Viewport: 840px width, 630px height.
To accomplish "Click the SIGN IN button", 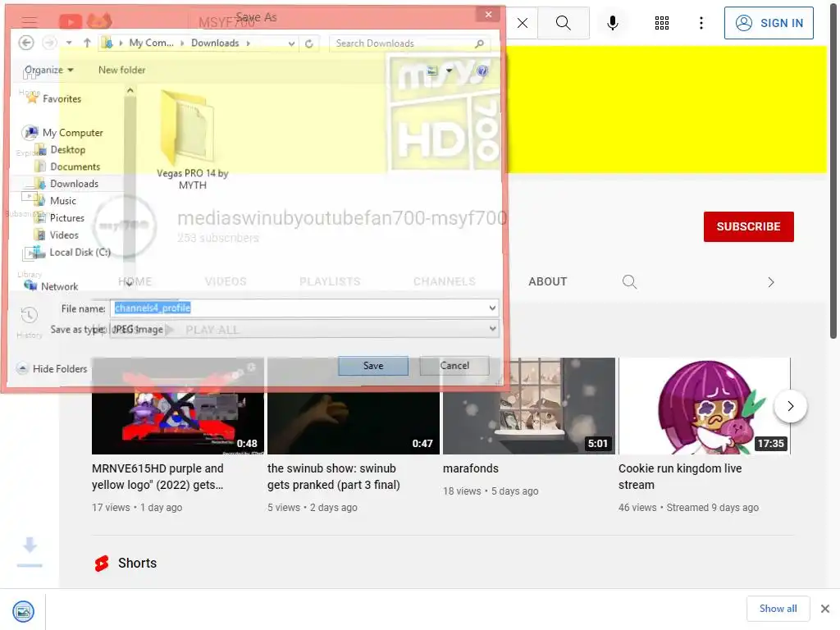I will (x=769, y=23).
